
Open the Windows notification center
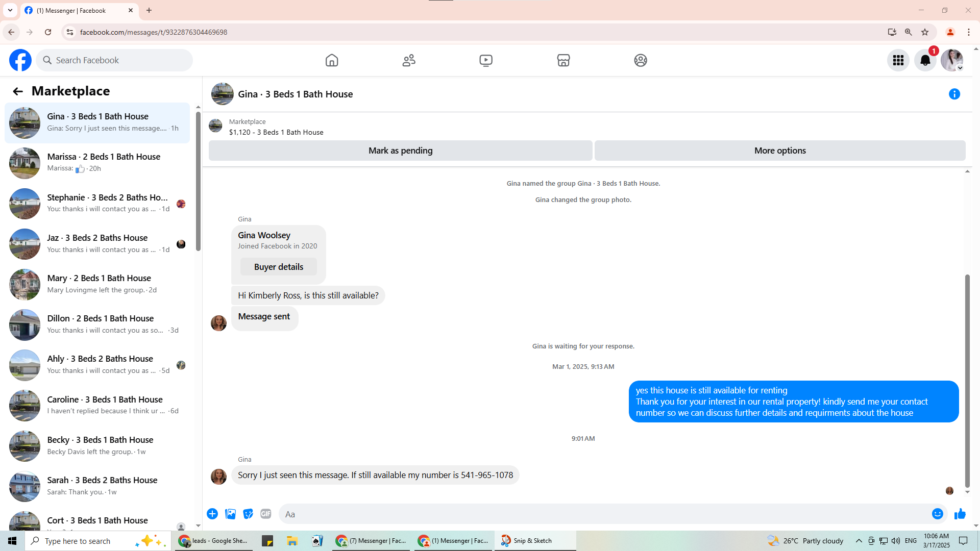(x=964, y=541)
